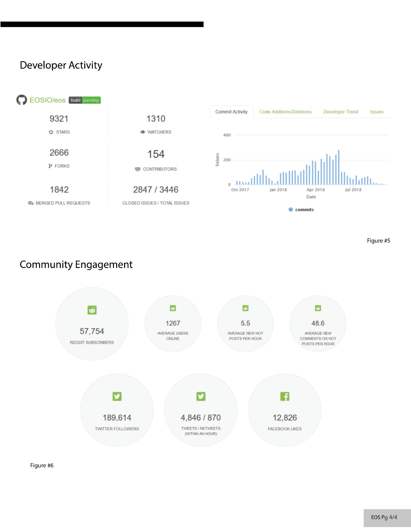The height and width of the screenshot is (532, 411).
Task: Click the 12,826 Facebook likes number
Action: [285, 418]
